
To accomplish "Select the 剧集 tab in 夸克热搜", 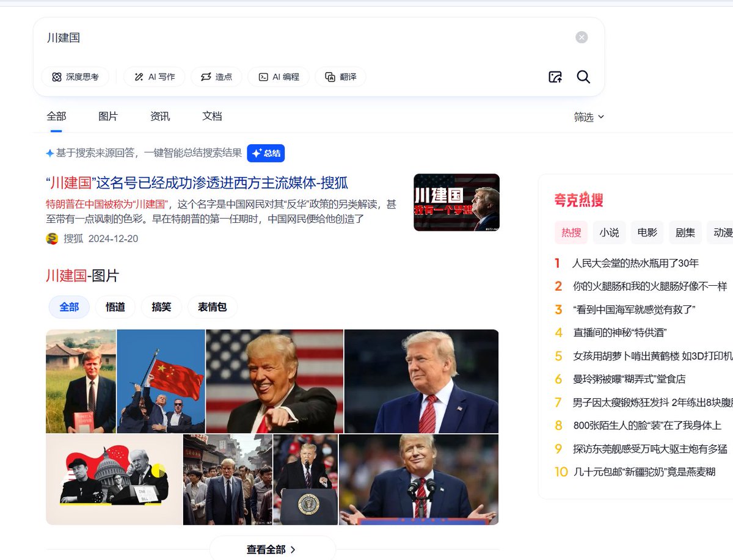I will click(685, 233).
